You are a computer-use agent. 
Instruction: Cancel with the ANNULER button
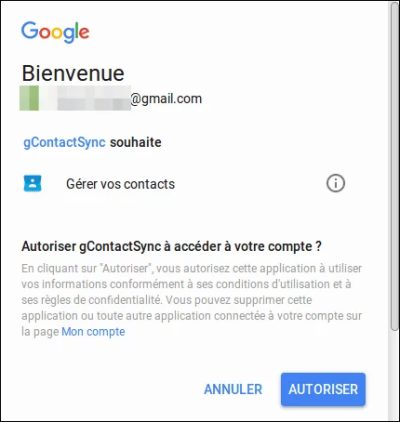[233, 389]
